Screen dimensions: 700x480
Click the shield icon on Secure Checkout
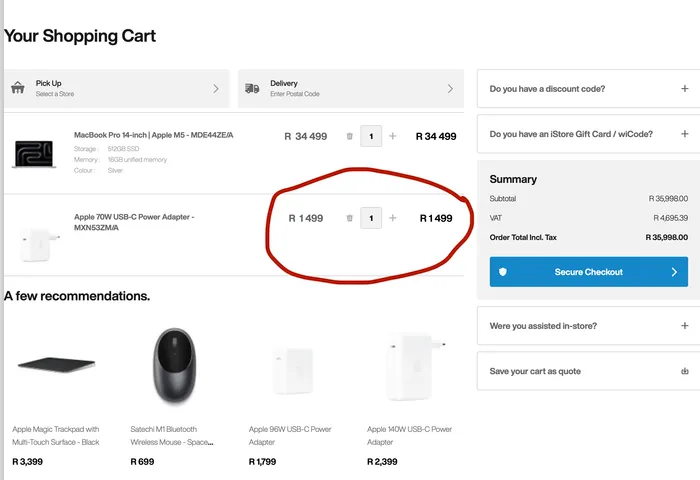pos(503,272)
